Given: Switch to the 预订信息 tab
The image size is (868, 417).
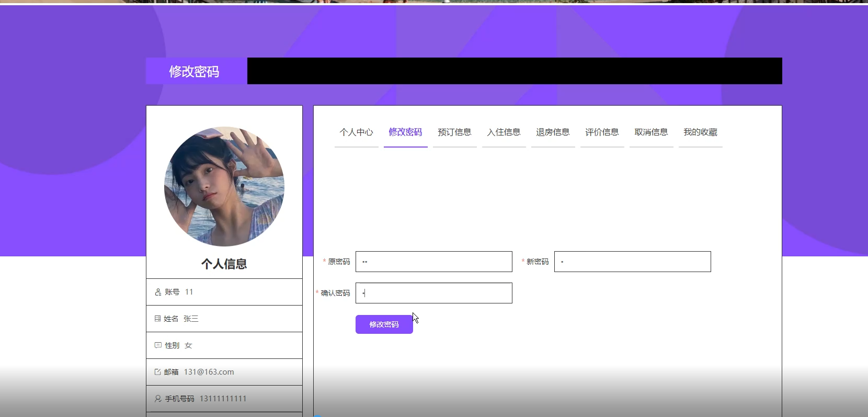Looking at the screenshot, I should (x=454, y=132).
